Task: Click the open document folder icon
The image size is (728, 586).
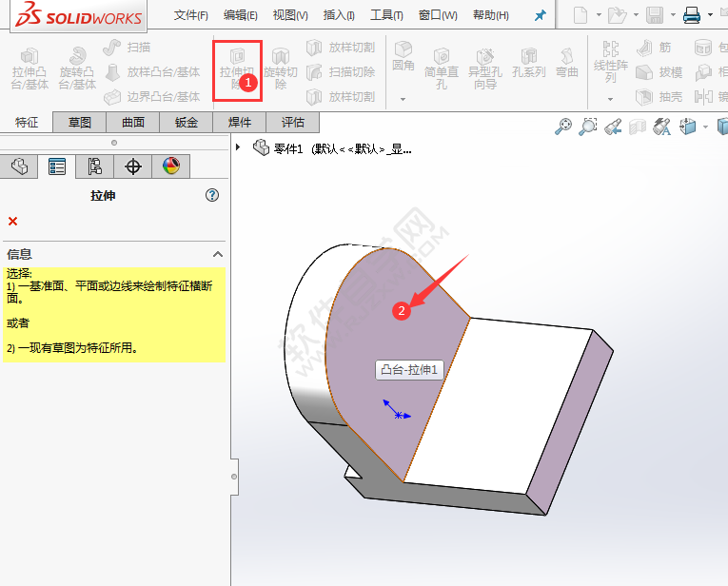Action: point(618,15)
